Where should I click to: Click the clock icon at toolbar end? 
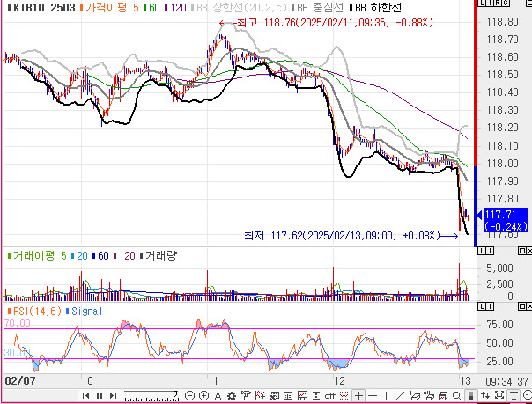[528, 395]
